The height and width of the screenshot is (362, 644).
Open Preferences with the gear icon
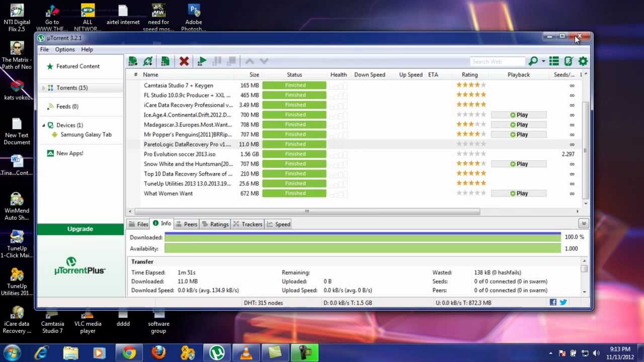583,61
